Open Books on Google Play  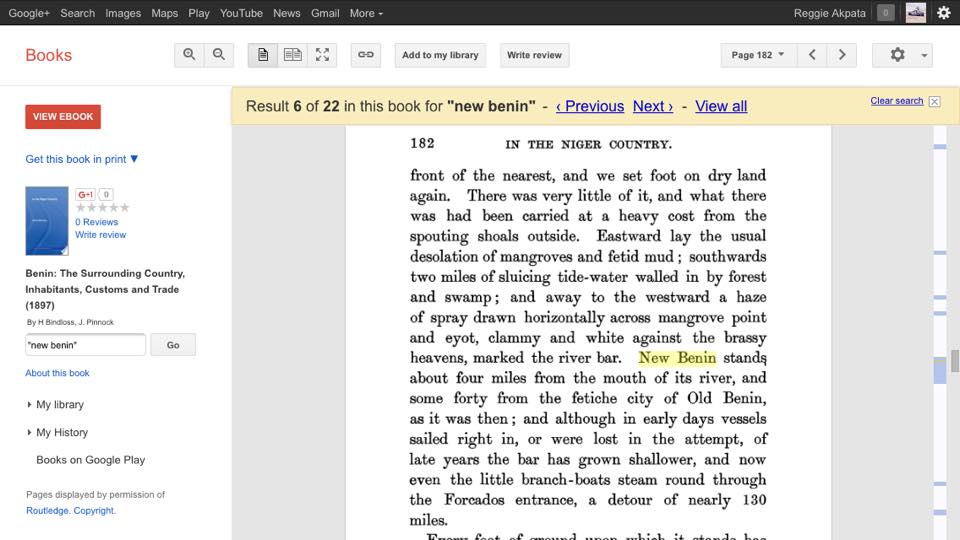(91, 460)
